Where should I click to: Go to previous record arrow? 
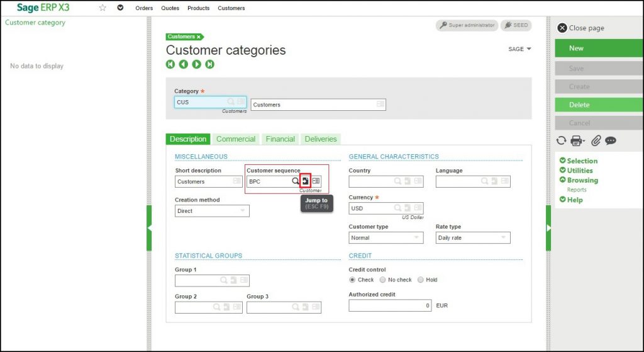(x=184, y=64)
